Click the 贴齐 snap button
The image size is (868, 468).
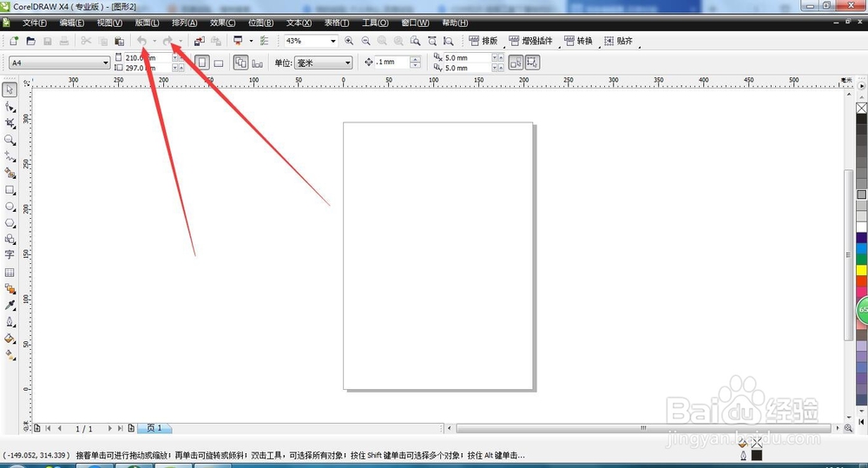point(618,41)
